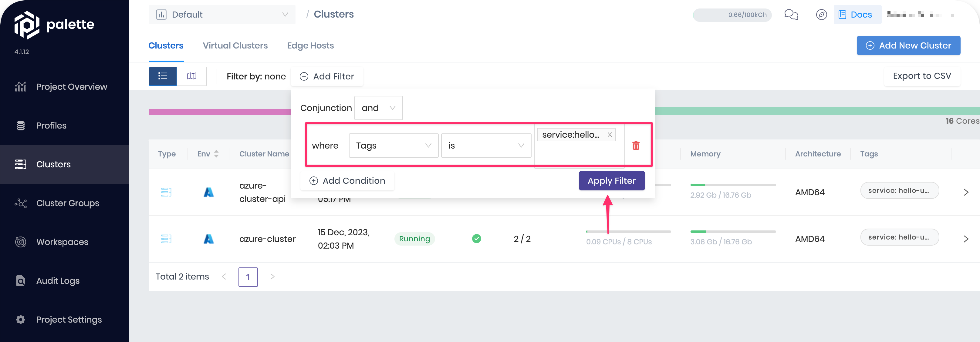The image size is (980, 342).
Task: Click the compass explore icon
Action: 821,15
